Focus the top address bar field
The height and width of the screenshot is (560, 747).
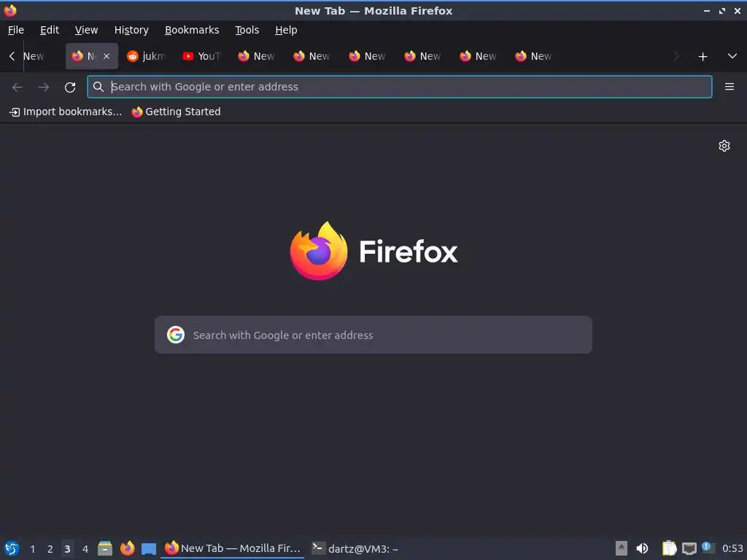click(400, 87)
